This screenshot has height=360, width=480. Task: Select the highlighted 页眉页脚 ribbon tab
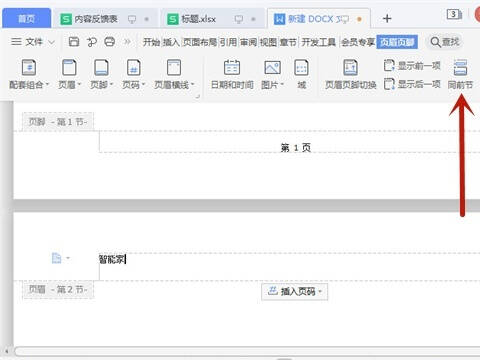[397, 42]
